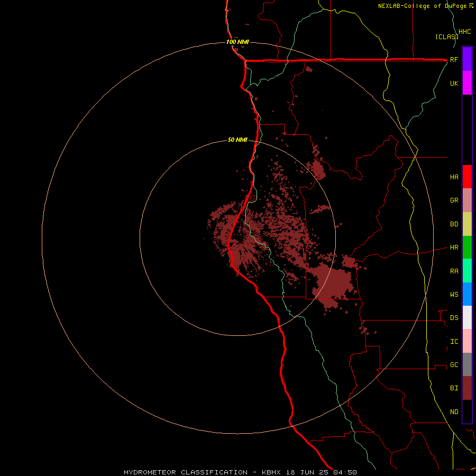Click the GC gray legend swatch
Screen dimensions: 476x476
[467, 364]
